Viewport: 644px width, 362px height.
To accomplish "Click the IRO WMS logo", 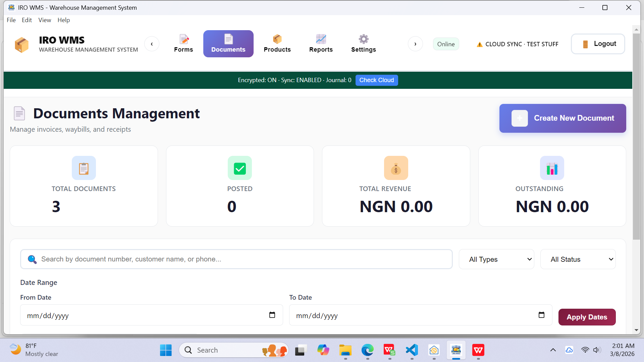I will [x=21, y=44].
